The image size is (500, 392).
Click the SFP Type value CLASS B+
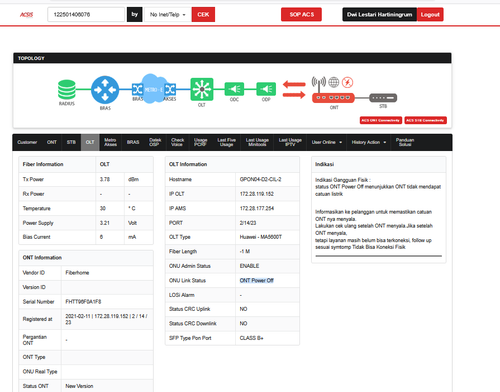click(x=251, y=338)
